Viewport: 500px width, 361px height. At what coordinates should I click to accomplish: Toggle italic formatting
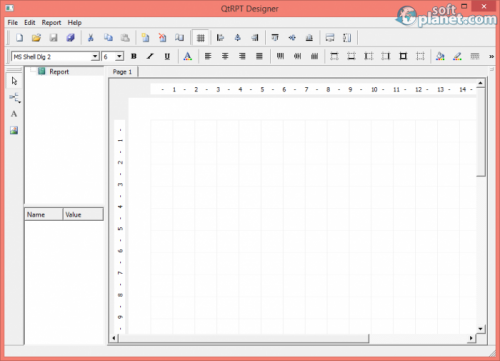point(150,56)
